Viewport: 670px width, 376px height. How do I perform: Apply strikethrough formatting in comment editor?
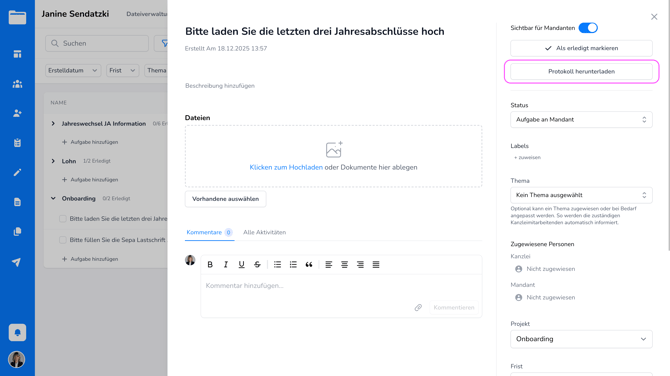pyautogui.click(x=257, y=264)
